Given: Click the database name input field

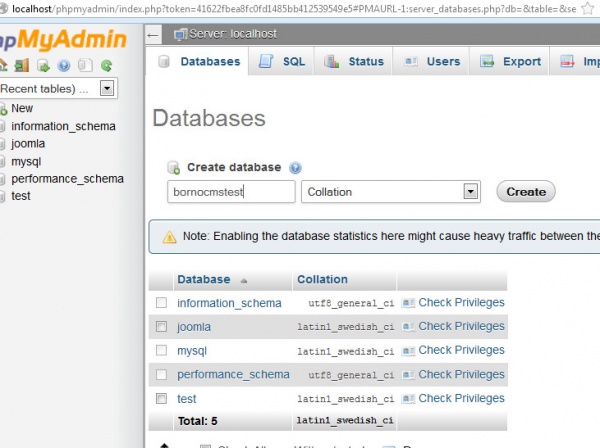Looking at the screenshot, I should 231,192.
